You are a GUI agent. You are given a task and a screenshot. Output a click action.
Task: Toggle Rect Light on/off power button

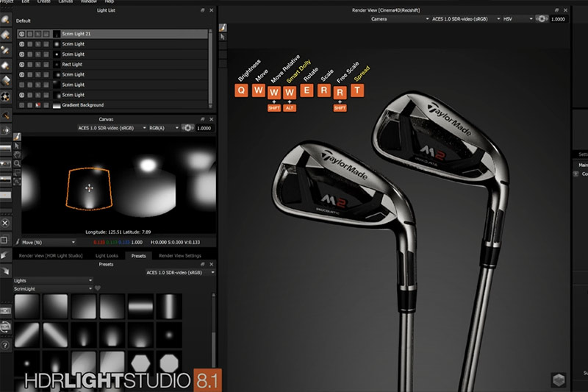(22, 65)
